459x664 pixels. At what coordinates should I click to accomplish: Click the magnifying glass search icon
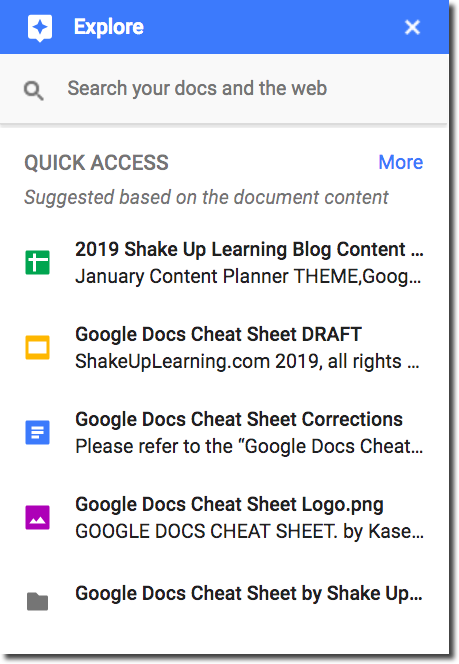tap(33, 90)
